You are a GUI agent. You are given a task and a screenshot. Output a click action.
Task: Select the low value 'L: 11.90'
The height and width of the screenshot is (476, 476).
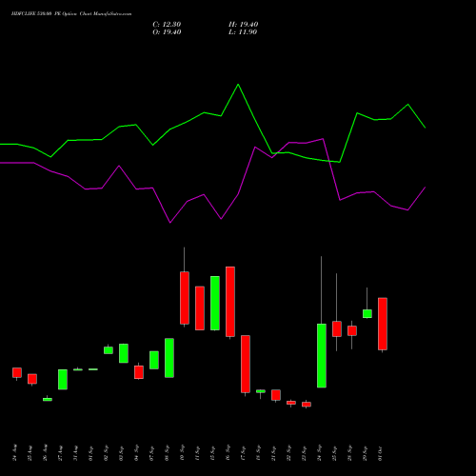tap(243, 32)
